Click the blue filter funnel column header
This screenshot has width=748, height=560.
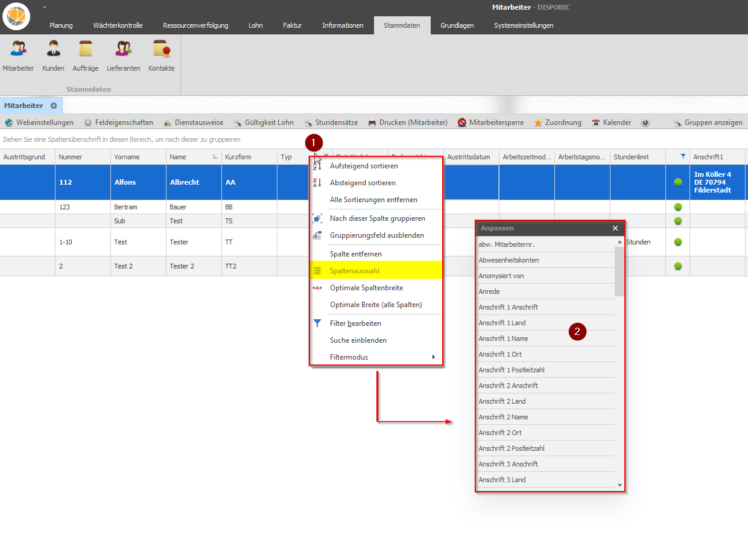click(x=683, y=156)
